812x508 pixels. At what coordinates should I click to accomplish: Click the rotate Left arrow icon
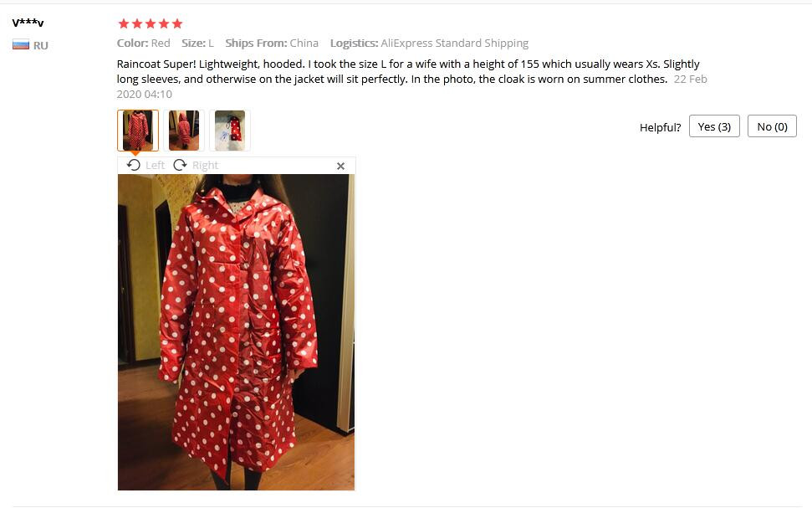134,166
